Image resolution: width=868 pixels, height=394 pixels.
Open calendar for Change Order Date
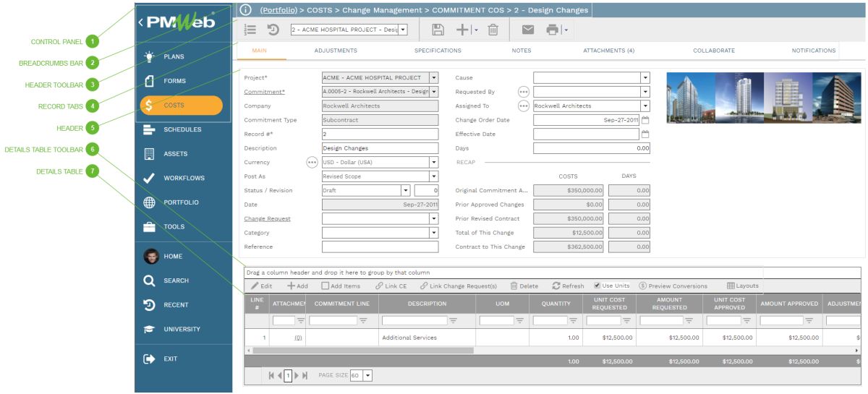tap(645, 120)
